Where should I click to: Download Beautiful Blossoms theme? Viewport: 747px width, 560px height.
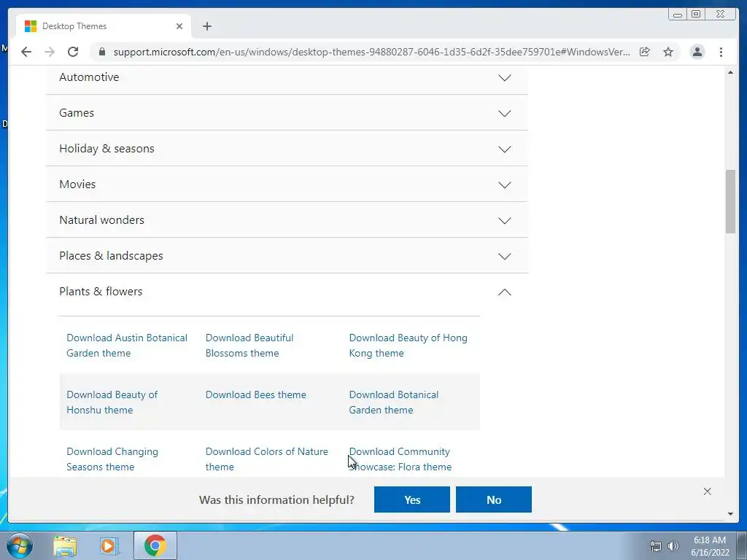[x=249, y=345]
